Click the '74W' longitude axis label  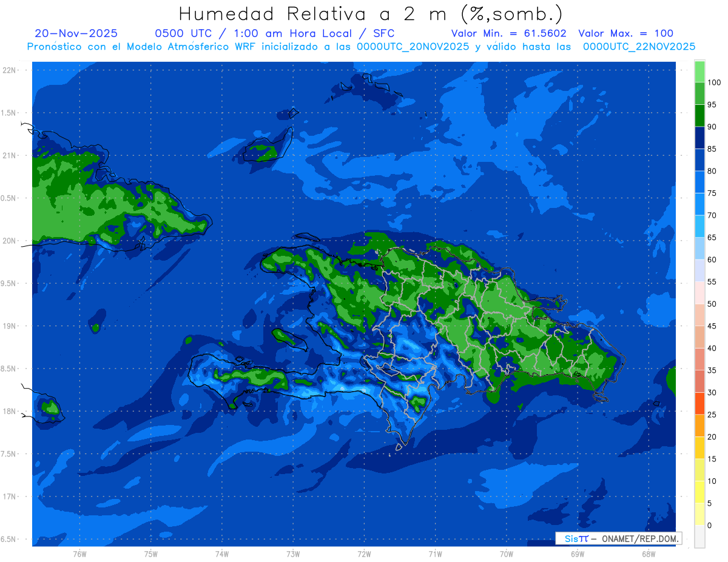click(x=222, y=554)
